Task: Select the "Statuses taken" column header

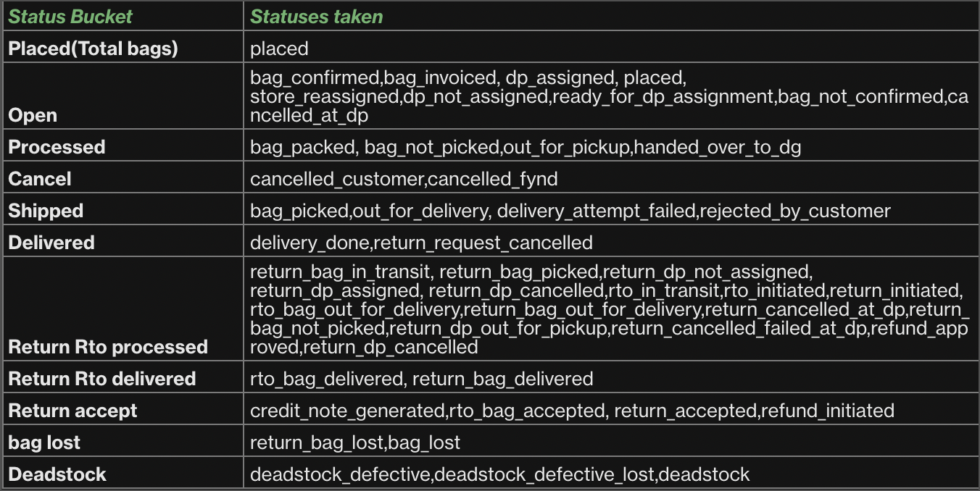Action: pos(316,17)
